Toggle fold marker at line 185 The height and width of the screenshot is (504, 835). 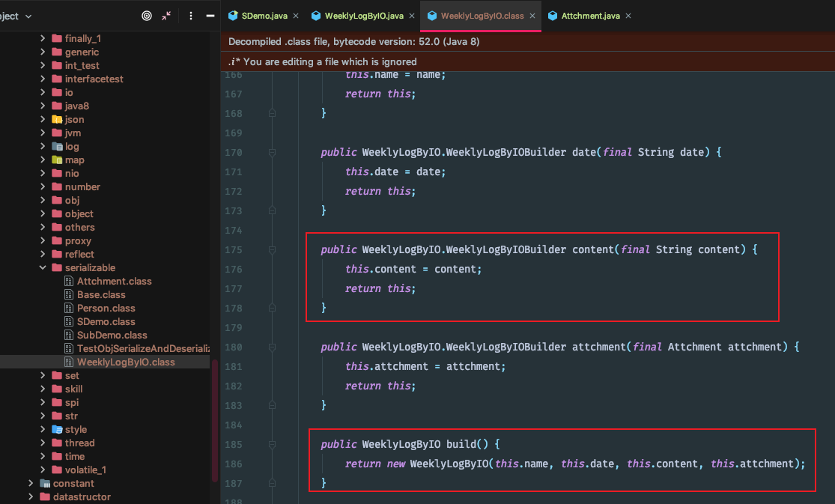click(273, 445)
